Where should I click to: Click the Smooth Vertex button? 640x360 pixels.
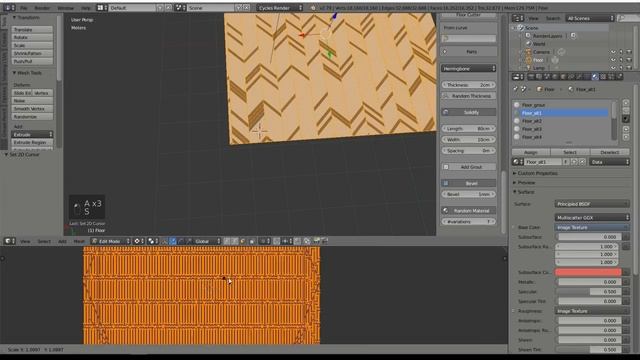(x=32, y=109)
